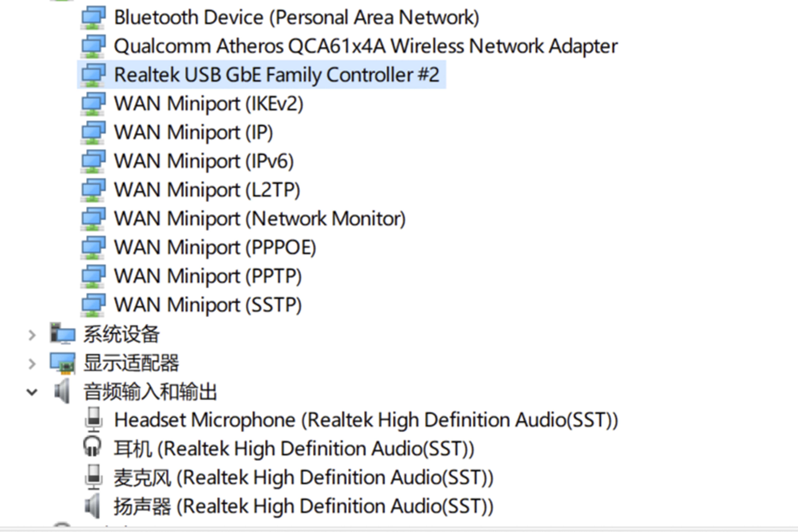
Task: Click the headphone icon beside 耳机
Action: [x=93, y=448]
